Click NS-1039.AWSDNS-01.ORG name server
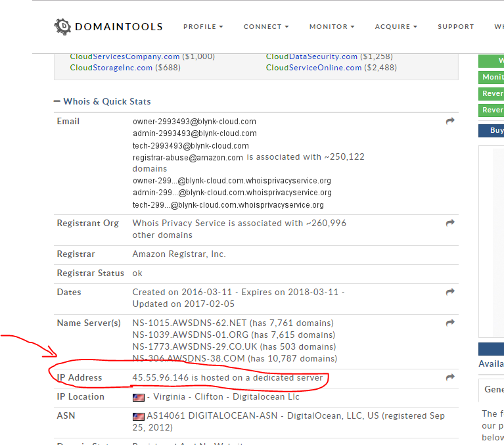This screenshot has width=504, height=445. click(191, 335)
